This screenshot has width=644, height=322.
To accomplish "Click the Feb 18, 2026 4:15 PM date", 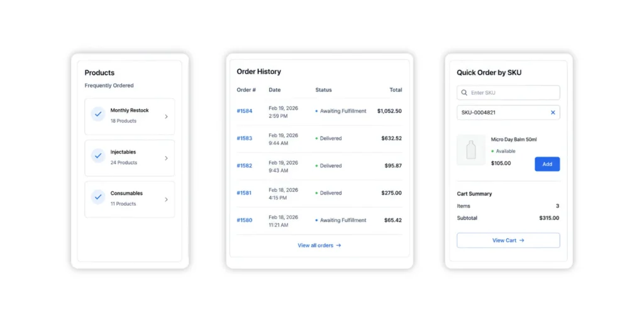I will 284,194.
